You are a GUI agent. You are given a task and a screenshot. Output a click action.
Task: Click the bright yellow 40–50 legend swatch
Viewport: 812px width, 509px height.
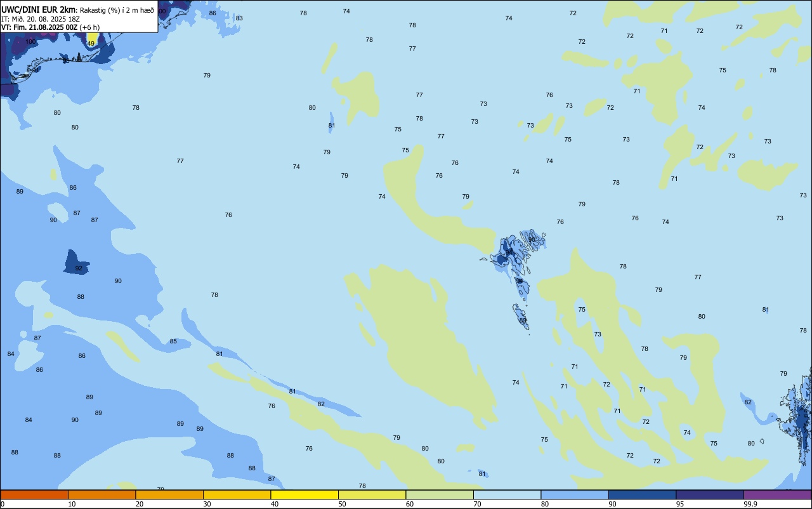304,494
